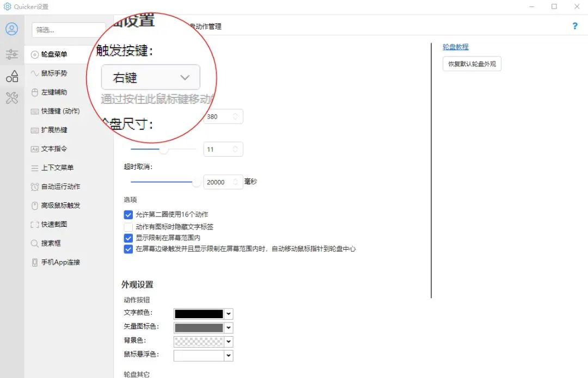Enable 动作有图标时隐藏文字标签 checkbox
Image resolution: width=588 pixels, height=378 pixels.
pyautogui.click(x=128, y=227)
